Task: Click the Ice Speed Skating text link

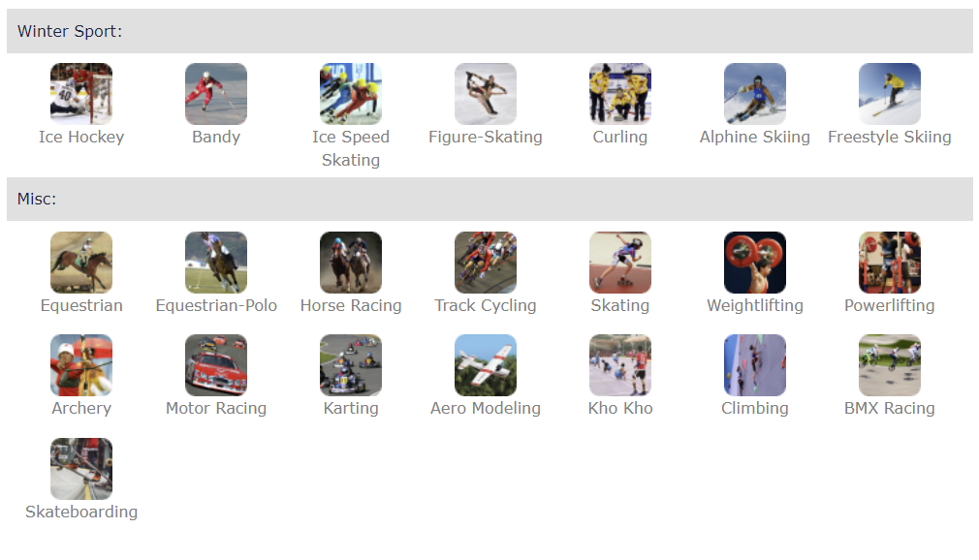Action: click(351, 148)
